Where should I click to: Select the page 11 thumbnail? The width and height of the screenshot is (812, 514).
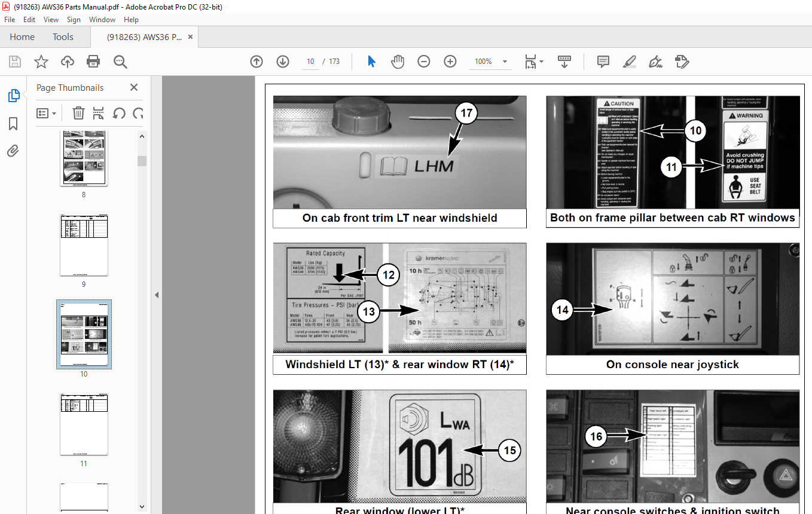pyautogui.click(x=84, y=424)
